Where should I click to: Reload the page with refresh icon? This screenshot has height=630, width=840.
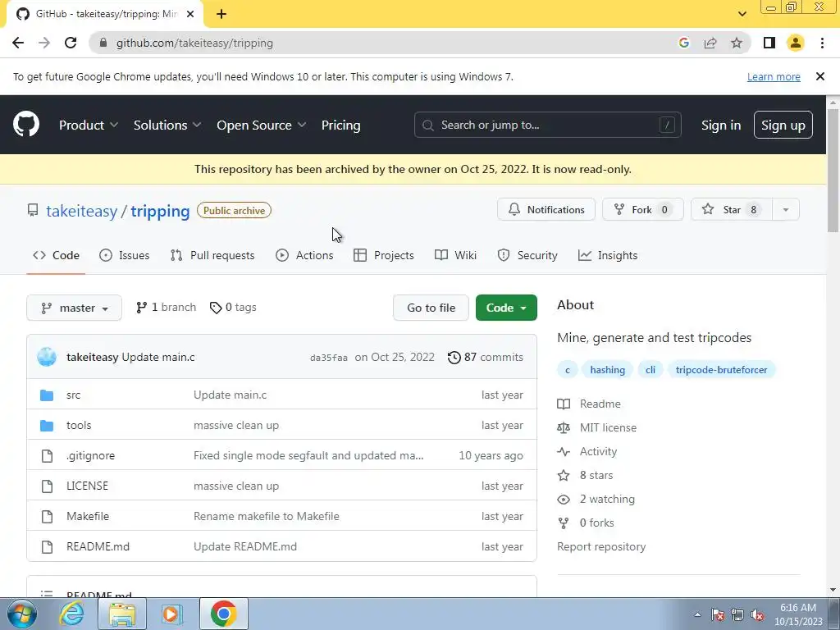tap(71, 43)
